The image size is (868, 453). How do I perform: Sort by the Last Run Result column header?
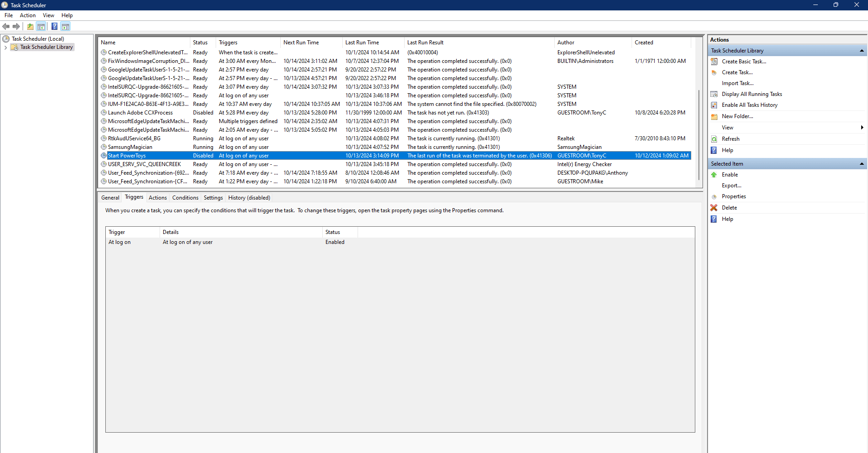point(479,43)
